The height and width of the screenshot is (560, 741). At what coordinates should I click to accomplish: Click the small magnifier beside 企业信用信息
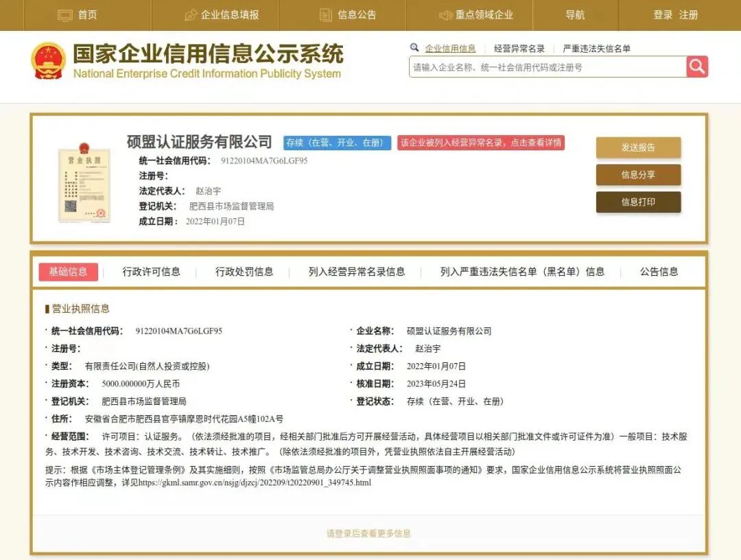coord(412,48)
